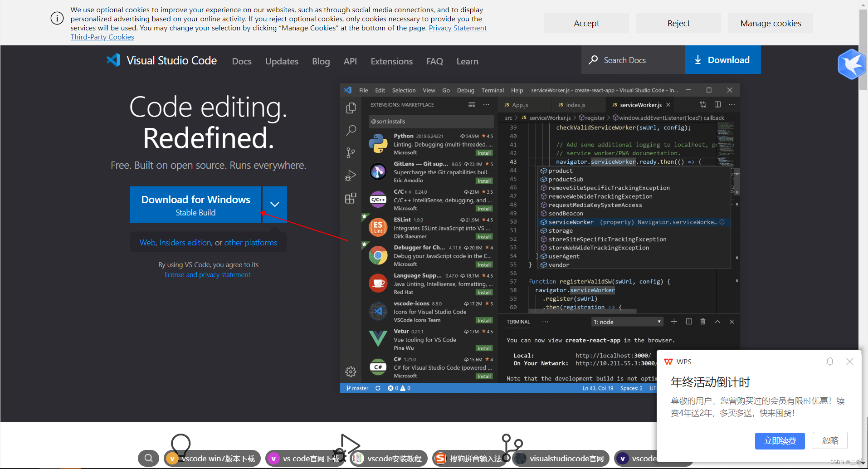Open the Privacy Statement link
This screenshot has height=469, width=868.
click(458, 28)
